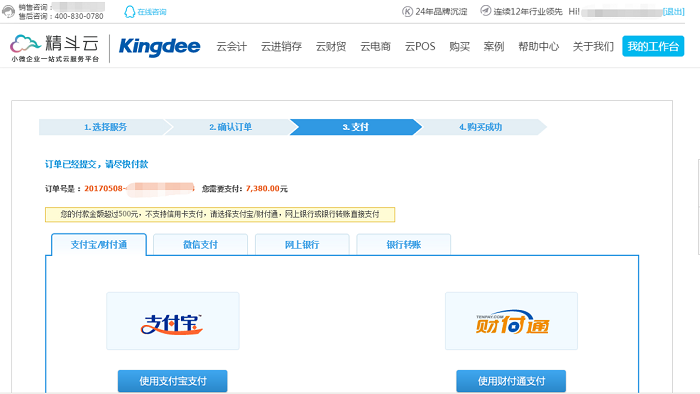Click the 使用财付通支付 button

coord(511,381)
